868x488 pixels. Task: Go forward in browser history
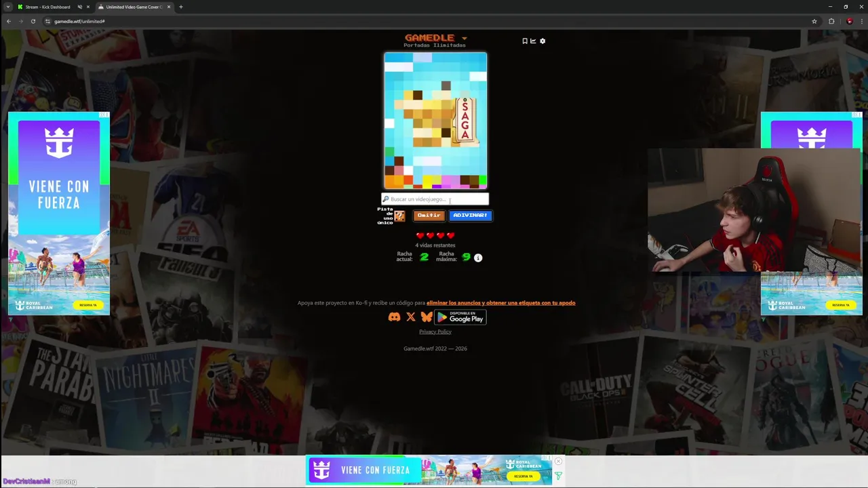pos(20,21)
